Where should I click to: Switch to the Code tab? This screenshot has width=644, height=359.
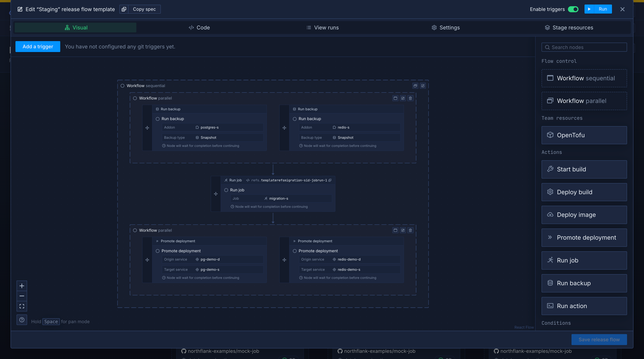[x=199, y=28]
